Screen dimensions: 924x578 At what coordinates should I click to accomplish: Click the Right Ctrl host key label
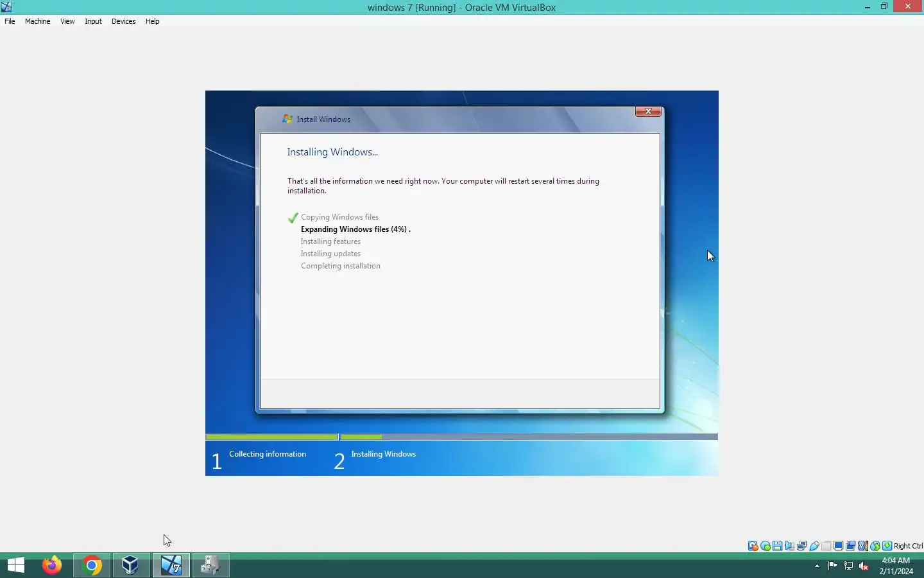(908, 546)
